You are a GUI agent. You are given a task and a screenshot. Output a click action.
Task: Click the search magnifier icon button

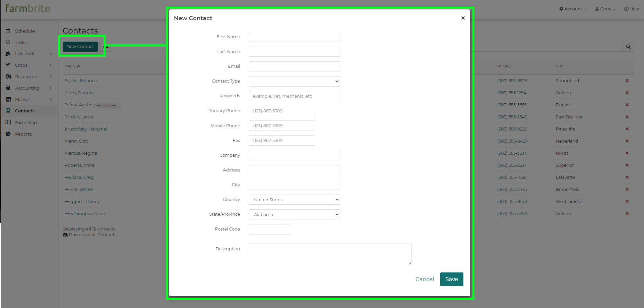(628, 47)
